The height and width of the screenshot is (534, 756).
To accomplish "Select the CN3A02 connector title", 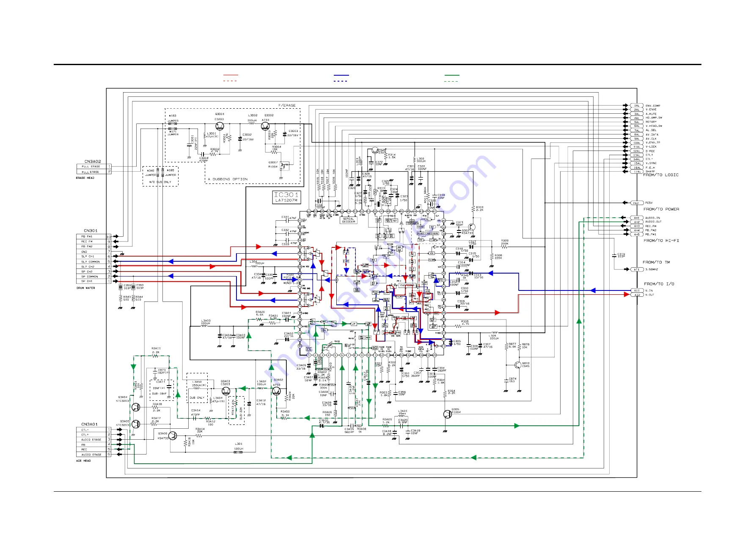I will pyautogui.click(x=93, y=162).
